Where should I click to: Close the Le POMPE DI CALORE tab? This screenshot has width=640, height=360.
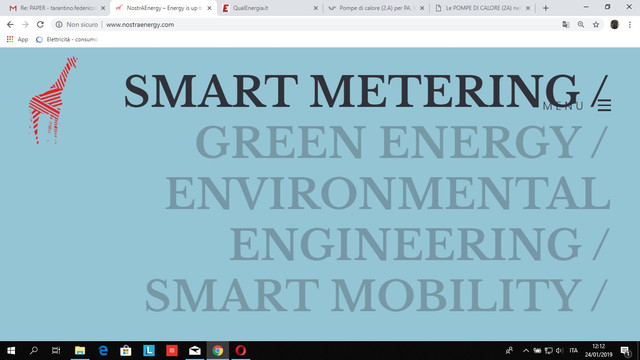(x=528, y=8)
